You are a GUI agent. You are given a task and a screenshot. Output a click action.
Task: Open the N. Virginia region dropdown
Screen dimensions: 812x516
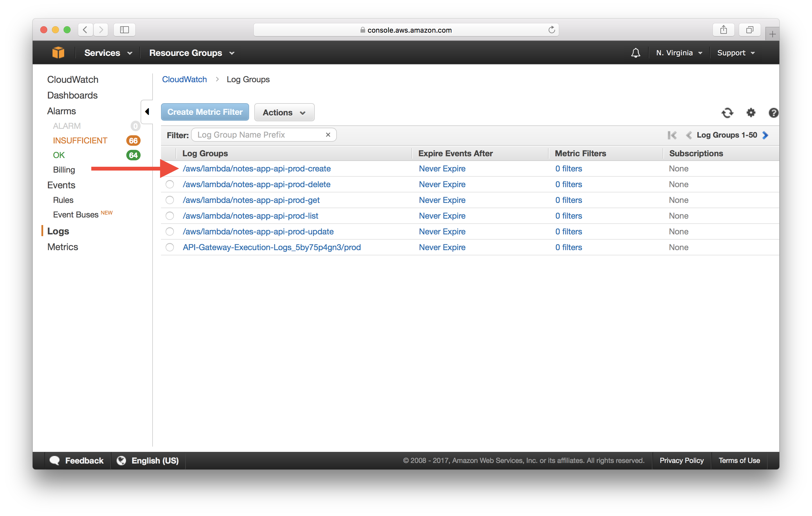click(679, 53)
